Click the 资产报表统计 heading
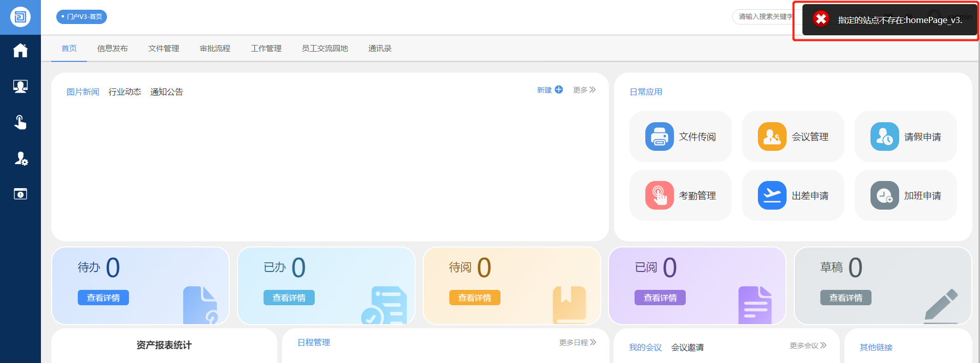 [164, 345]
